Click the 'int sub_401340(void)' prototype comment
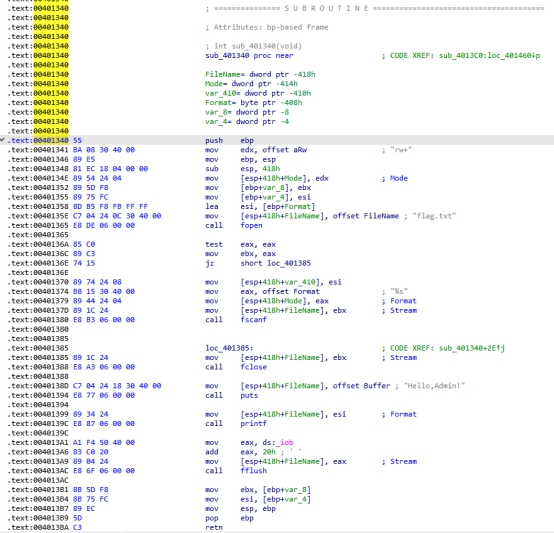This screenshot has height=533, width=554. [254, 46]
